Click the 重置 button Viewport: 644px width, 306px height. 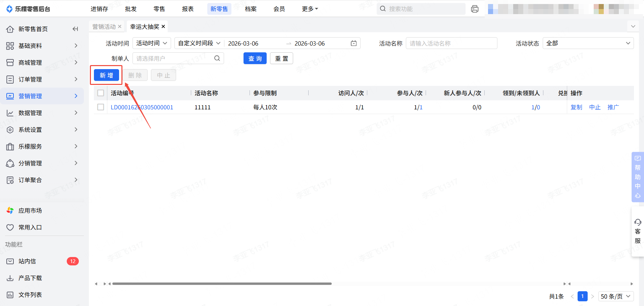pyautogui.click(x=282, y=58)
